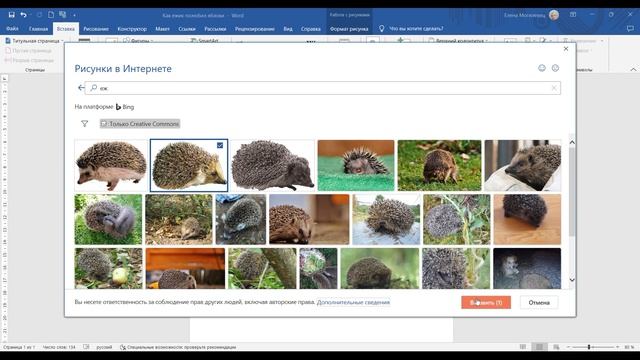Open Дополнительные сведения link
640x360 pixels.
(353, 302)
